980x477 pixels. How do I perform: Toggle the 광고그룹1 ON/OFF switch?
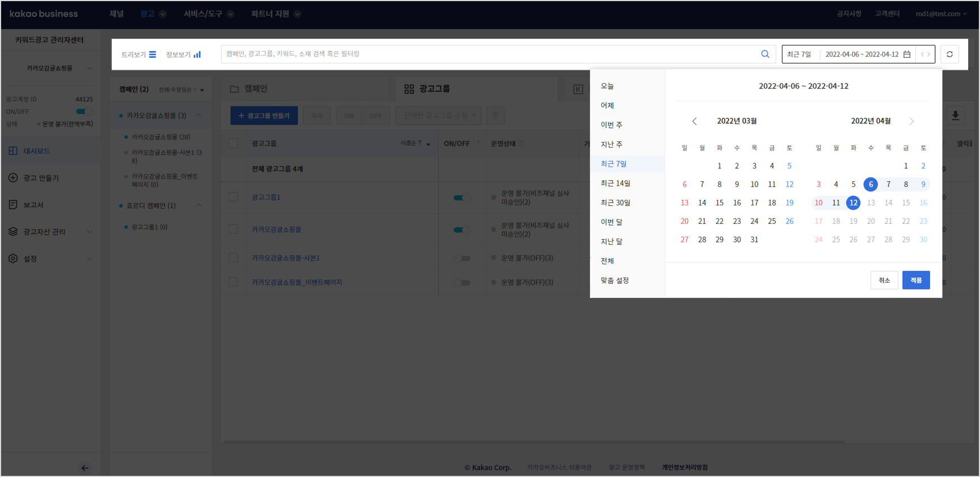pyautogui.click(x=461, y=198)
